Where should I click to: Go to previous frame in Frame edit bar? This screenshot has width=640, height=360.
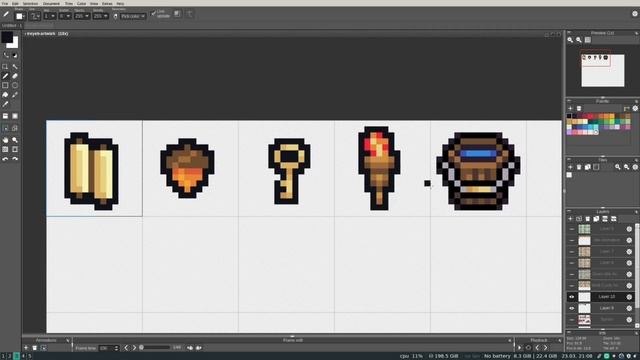126,348
